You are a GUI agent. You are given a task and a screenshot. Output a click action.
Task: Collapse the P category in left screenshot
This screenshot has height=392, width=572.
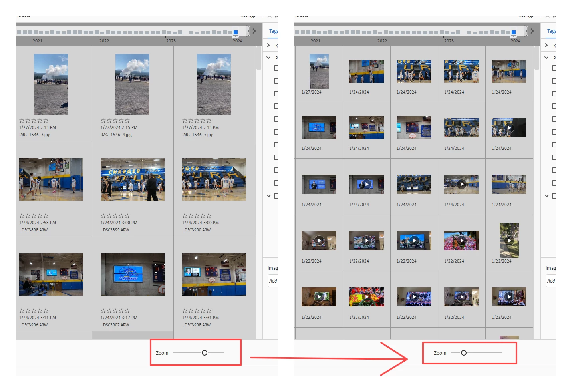tap(268, 58)
